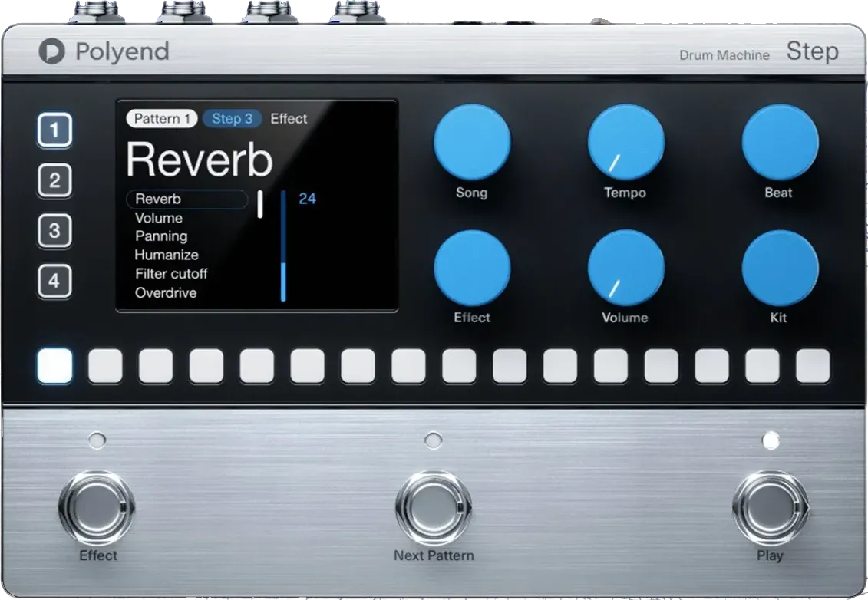Enable the last step pad in row
Image resolution: width=868 pixels, height=600 pixels.
pos(812,366)
